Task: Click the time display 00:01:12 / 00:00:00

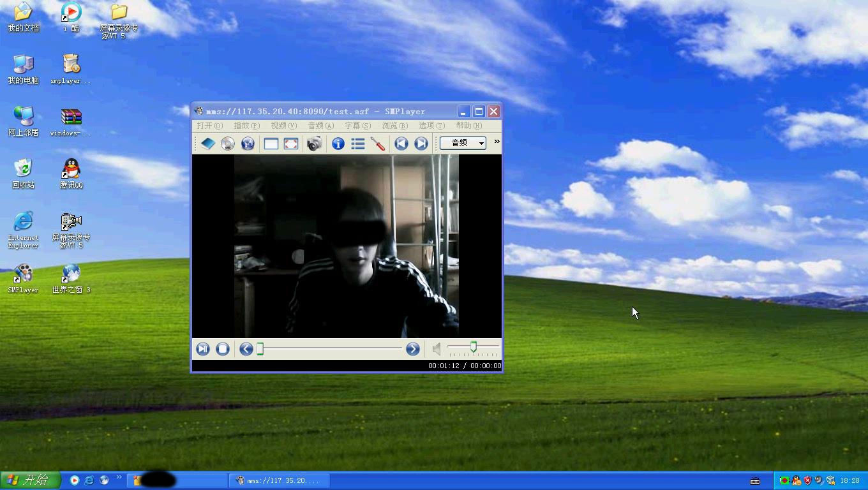Action: tap(465, 366)
